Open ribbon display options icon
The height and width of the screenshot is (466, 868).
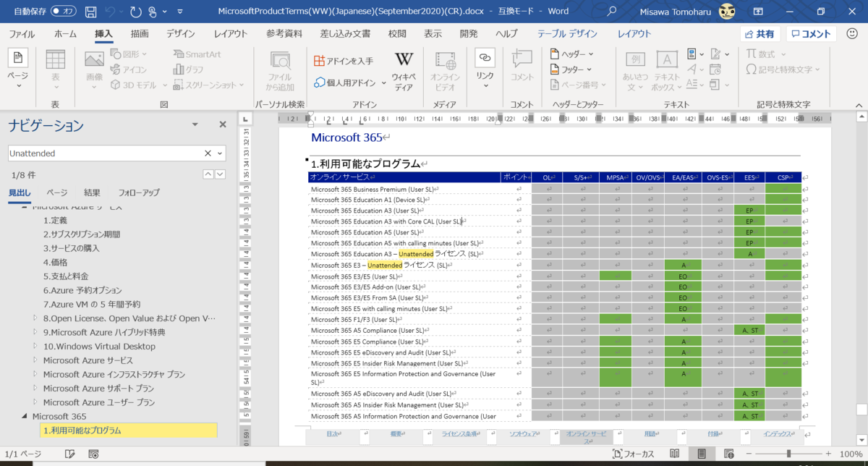tap(757, 12)
